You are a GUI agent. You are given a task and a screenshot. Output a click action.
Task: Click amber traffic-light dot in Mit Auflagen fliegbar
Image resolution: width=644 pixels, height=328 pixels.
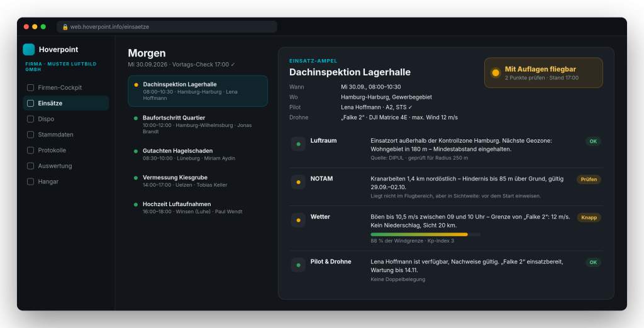point(496,73)
